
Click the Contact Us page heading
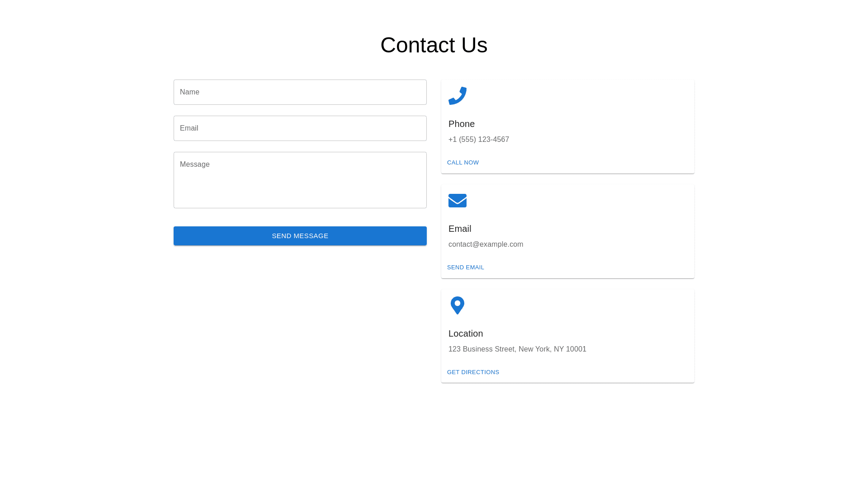tap(434, 45)
